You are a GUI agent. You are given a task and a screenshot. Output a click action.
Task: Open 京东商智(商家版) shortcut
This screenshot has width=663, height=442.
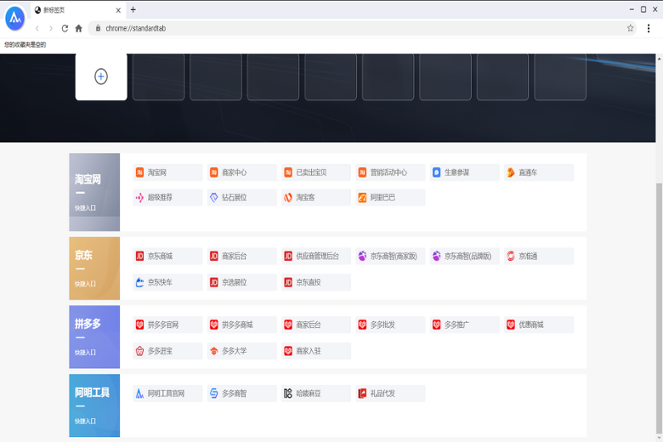pyautogui.click(x=390, y=256)
